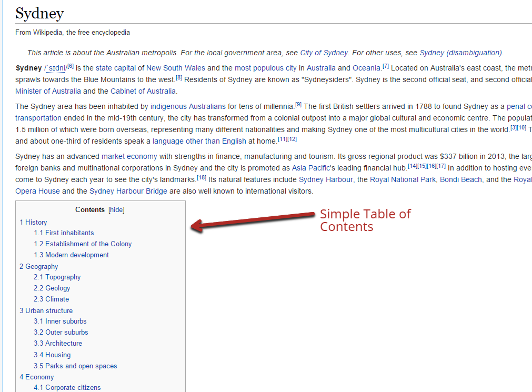Viewport: 532px width, 392px height.
Task: Follow the 'Royal National Park' link
Action: (x=403, y=179)
